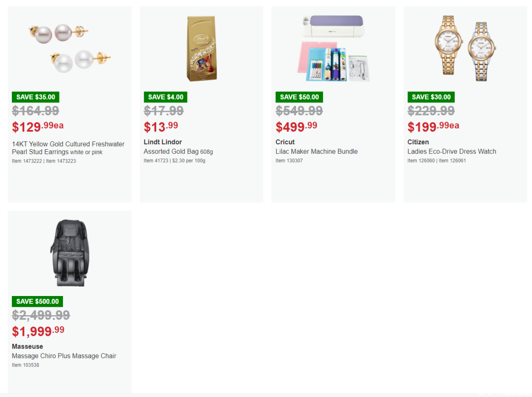Click the Masseuse brand name
The width and height of the screenshot is (532, 397).
[x=28, y=346]
